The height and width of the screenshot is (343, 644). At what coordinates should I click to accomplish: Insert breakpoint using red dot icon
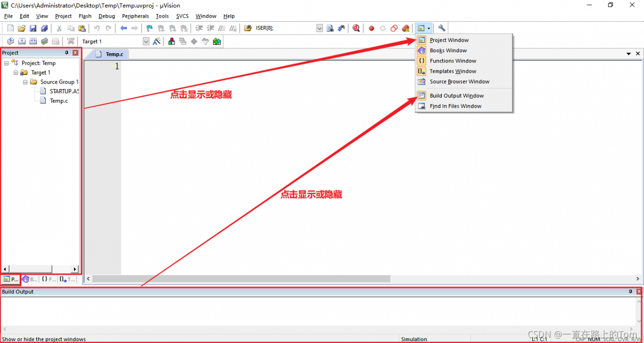click(x=372, y=29)
